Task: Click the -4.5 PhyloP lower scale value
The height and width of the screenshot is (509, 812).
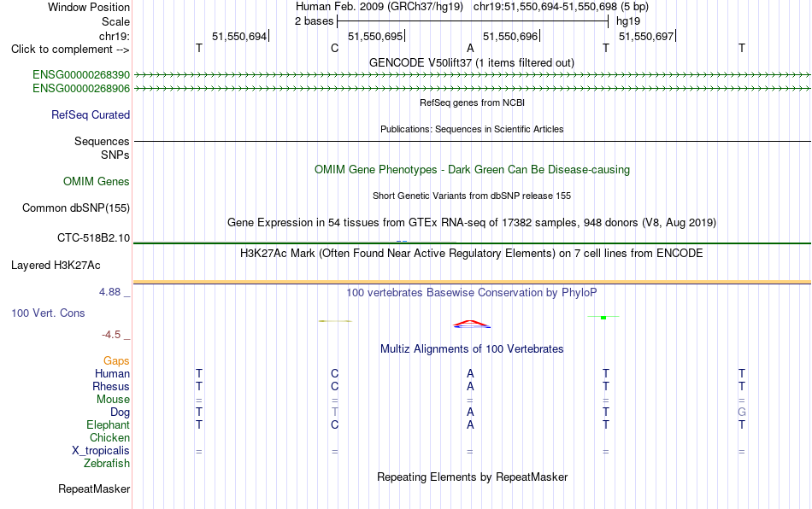Action: pos(111,335)
